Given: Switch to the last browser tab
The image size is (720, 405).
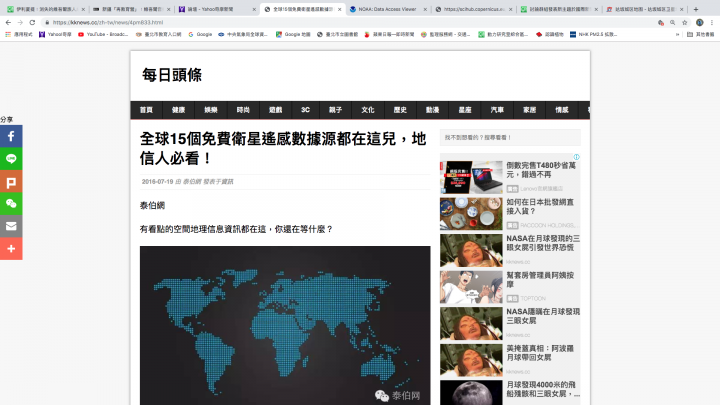Looking at the screenshot, I should click(645, 9).
